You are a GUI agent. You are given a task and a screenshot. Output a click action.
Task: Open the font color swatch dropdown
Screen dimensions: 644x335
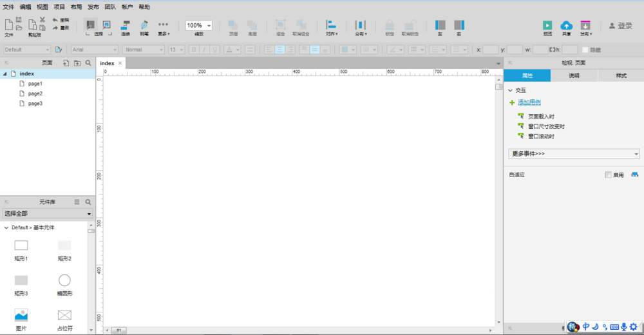[232, 50]
